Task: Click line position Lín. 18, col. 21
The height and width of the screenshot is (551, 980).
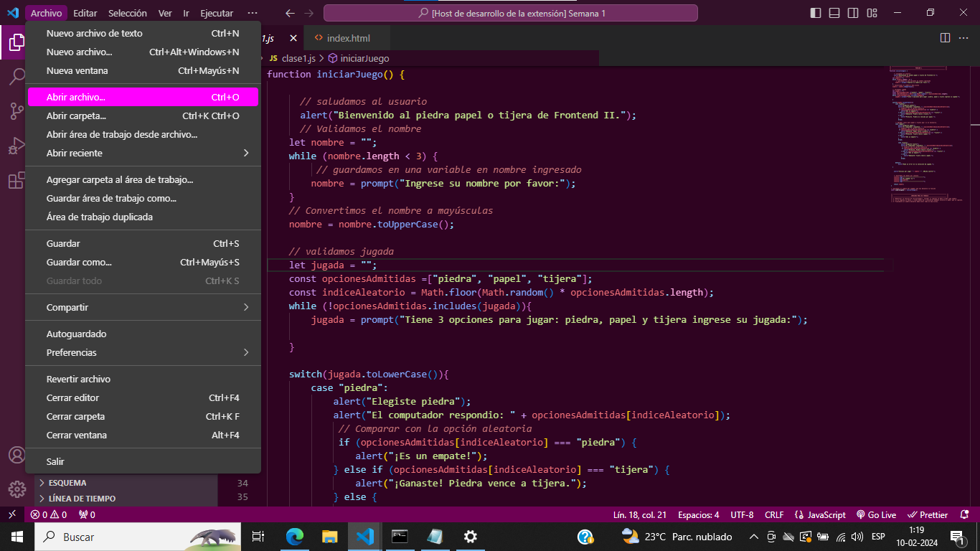Action: pos(640,514)
